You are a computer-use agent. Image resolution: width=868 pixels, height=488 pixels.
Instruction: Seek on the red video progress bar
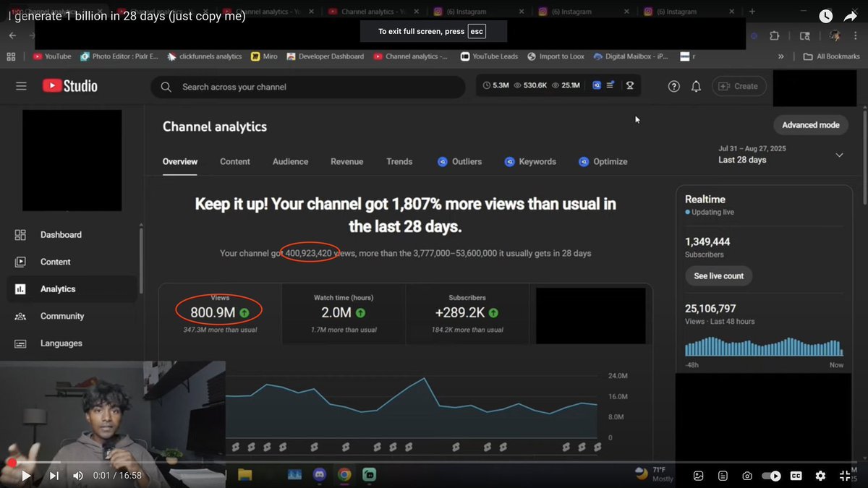coord(434,462)
